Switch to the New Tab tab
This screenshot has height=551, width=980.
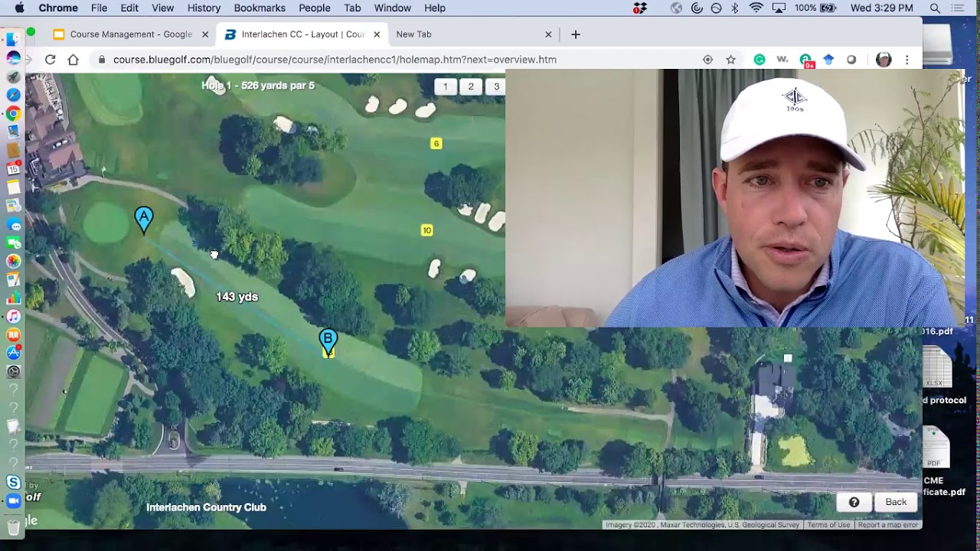click(x=473, y=34)
